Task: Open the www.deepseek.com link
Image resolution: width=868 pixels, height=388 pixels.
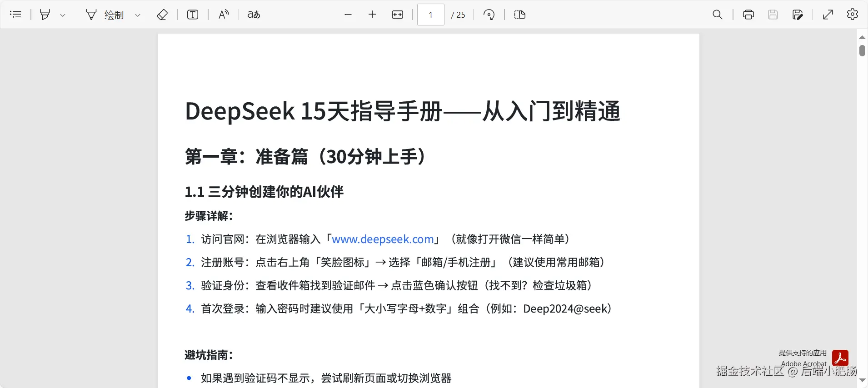Action: [x=383, y=239]
